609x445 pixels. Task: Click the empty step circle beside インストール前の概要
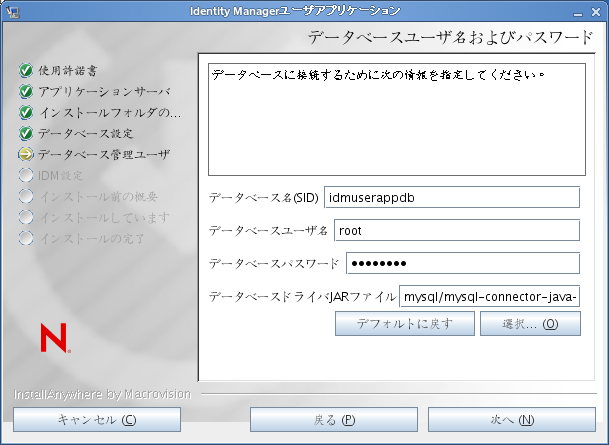pyautogui.click(x=26, y=196)
